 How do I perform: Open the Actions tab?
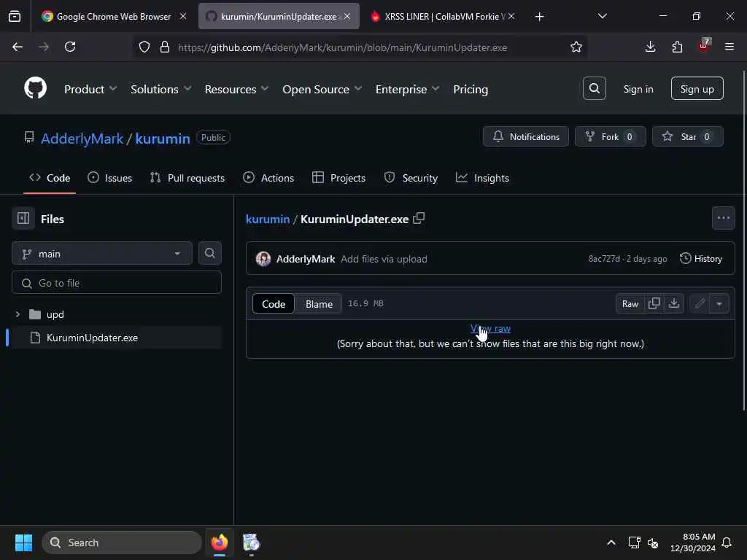point(268,178)
